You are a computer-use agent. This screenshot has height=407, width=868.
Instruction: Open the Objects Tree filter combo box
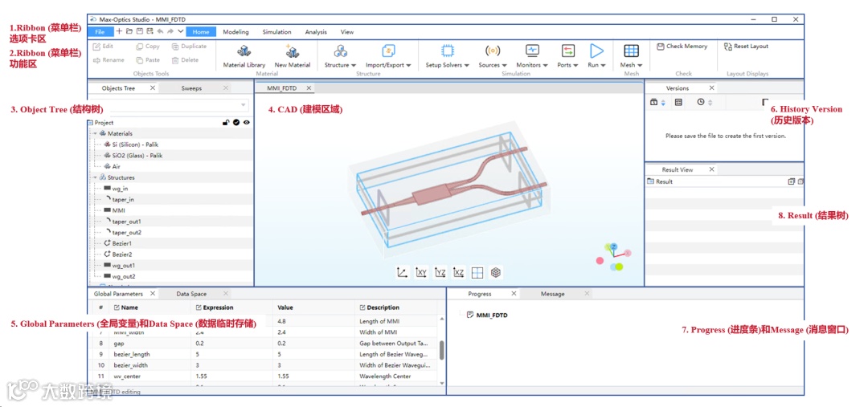point(168,105)
